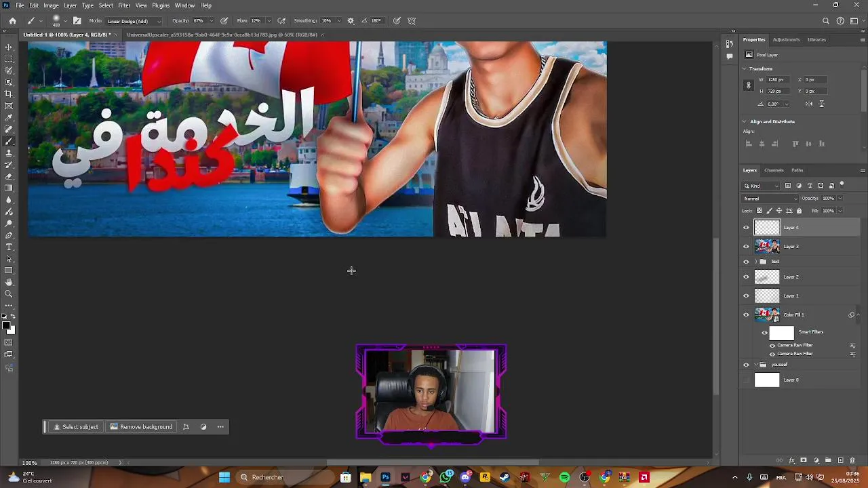Image resolution: width=868 pixels, height=488 pixels.
Task: Select the Horizontal Type tool
Action: [x=9, y=247]
